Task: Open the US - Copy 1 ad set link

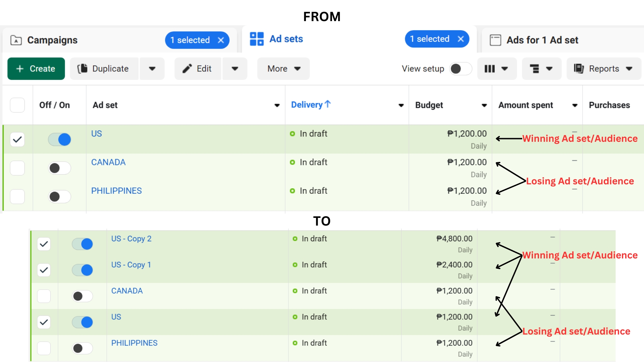Action: pos(131,265)
